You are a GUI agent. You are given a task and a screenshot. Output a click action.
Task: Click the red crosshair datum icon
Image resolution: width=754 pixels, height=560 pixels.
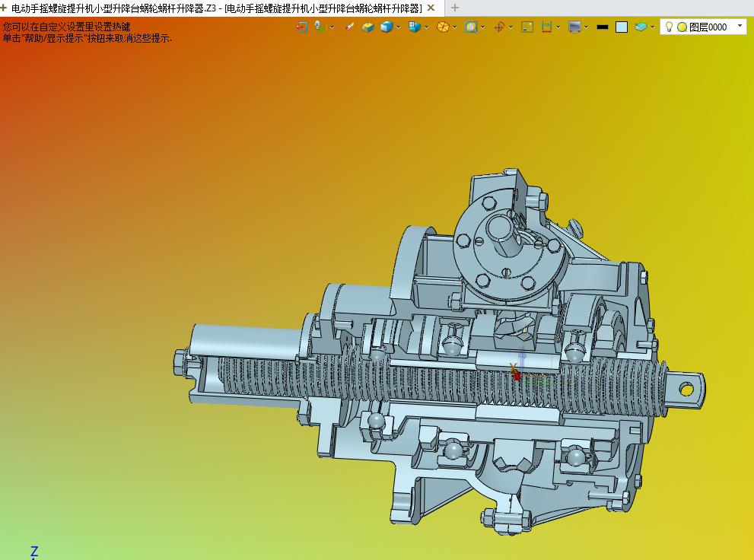pyautogui.click(x=499, y=27)
